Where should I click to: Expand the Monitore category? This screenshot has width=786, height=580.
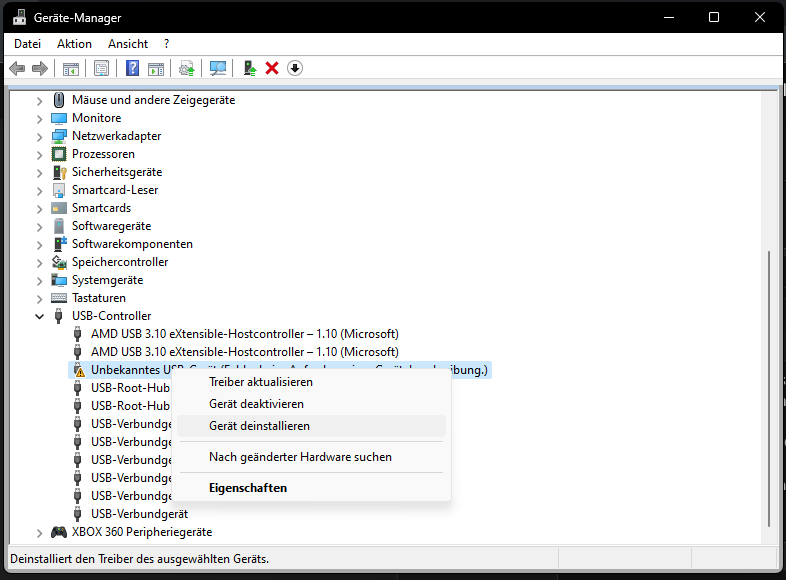(39, 119)
